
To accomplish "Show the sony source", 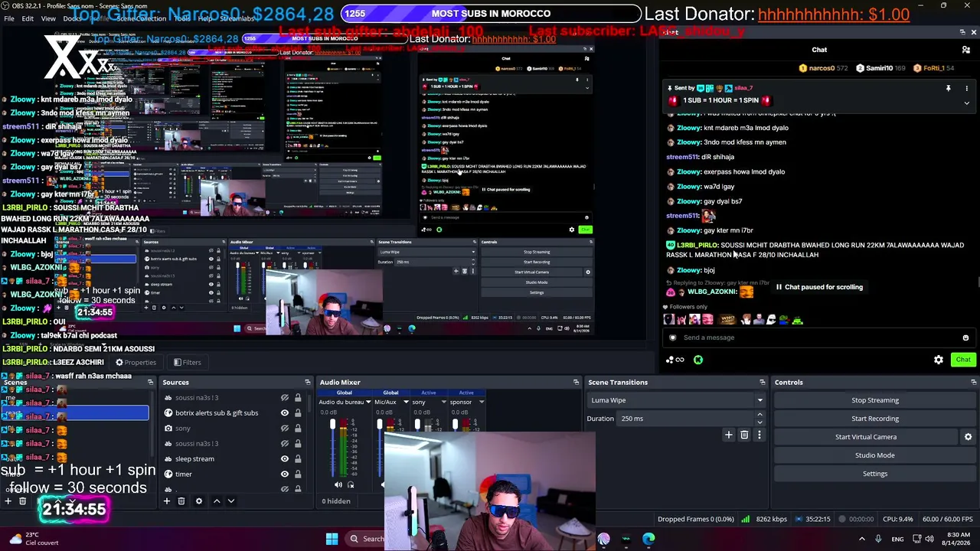I will pyautogui.click(x=284, y=429).
